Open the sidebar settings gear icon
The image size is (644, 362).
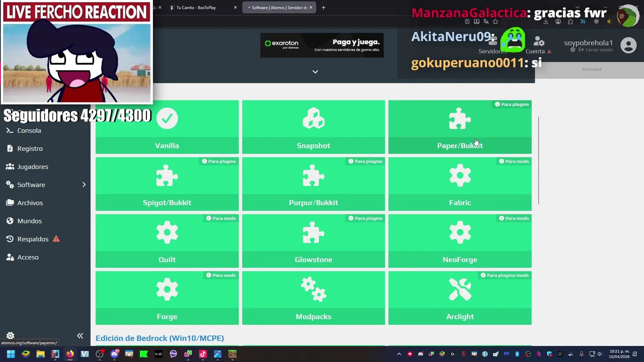click(10, 335)
